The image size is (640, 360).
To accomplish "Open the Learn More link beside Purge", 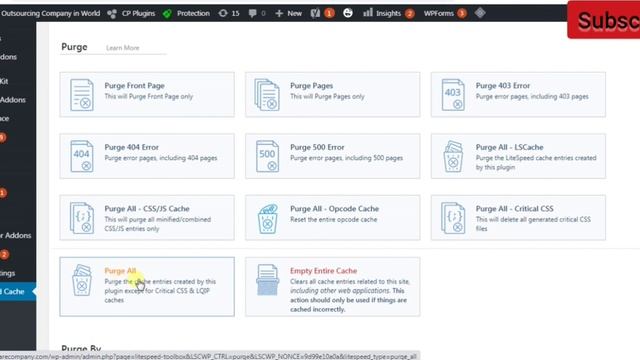I will tap(122, 48).
